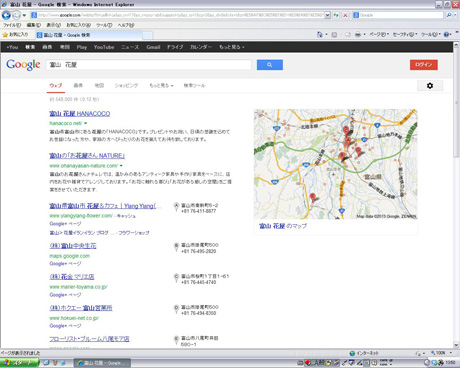Open the settings gear icon
The height and width of the screenshot is (368, 460).
tap(430, 86)
